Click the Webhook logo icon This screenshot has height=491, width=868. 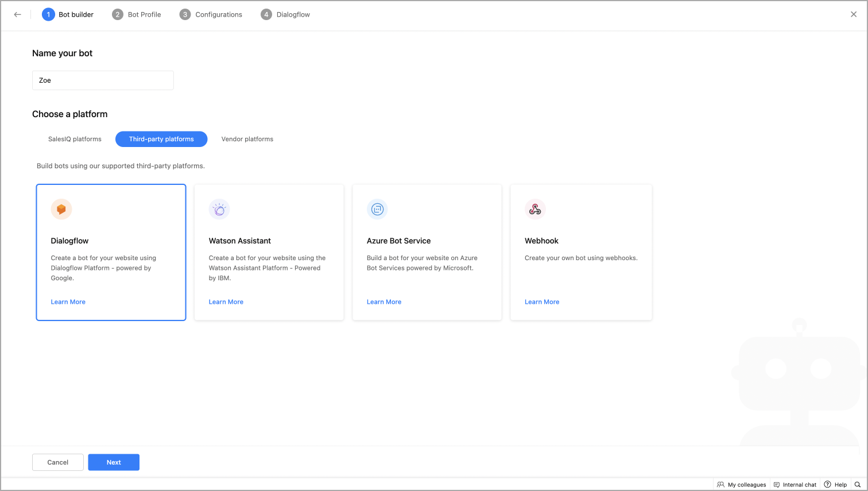(535, 209)
